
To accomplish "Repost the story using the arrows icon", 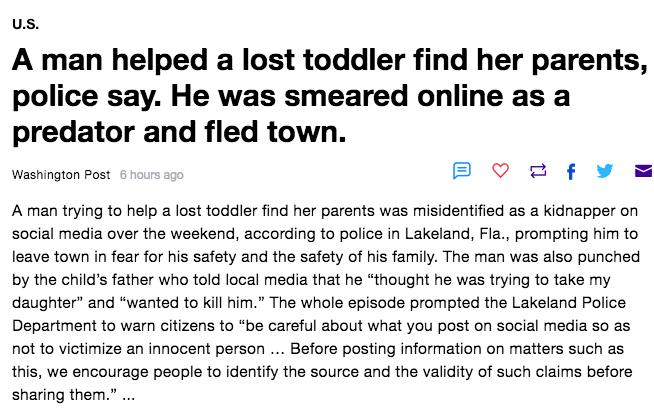I will [538, 171].
